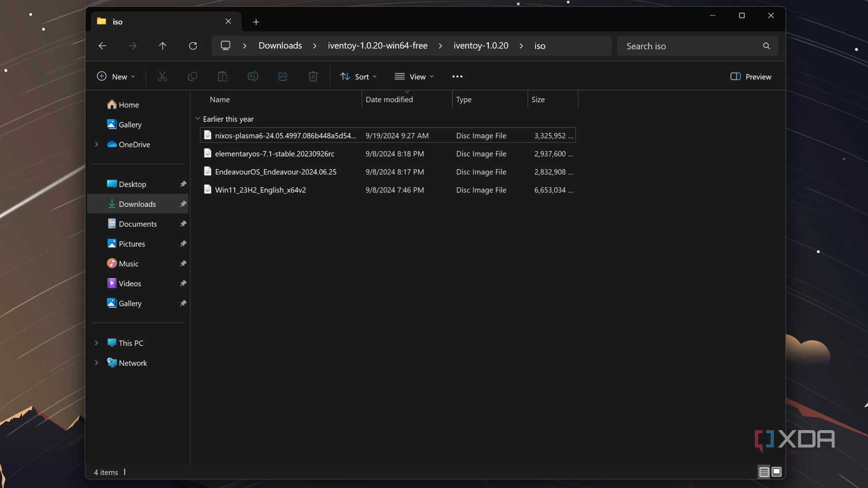Open the View layout dropdown

tap(415, 76)
